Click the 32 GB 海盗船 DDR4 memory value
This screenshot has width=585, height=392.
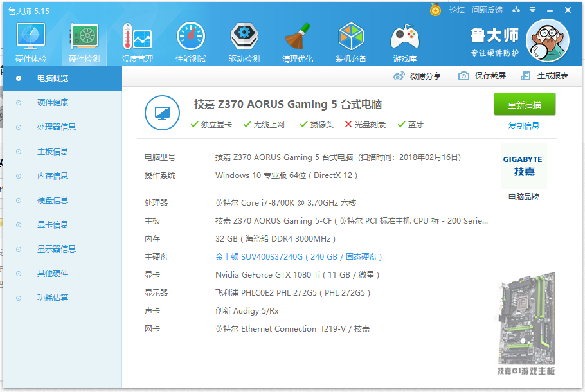coord(275,239)
